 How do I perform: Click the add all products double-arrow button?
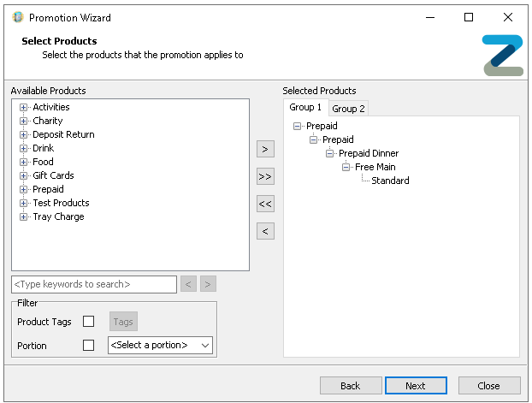click(x=265, y=176)
